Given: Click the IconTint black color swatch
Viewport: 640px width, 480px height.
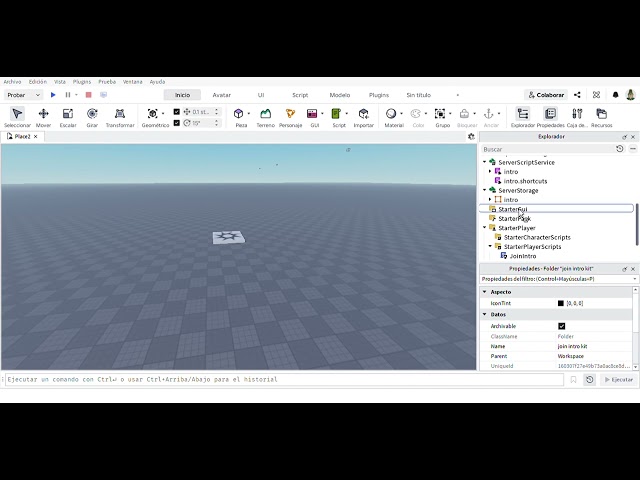Looking at the screenshot, I should 561,303.
